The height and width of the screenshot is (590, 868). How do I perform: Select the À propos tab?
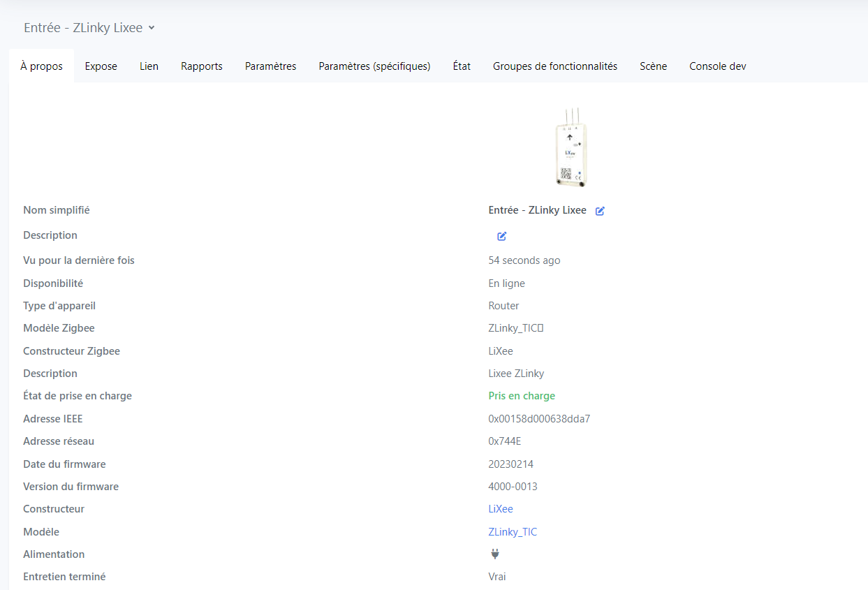(42, 66)
